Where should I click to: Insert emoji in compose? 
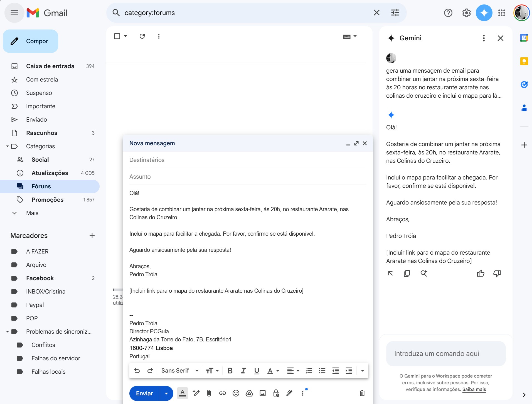[236, 393]
